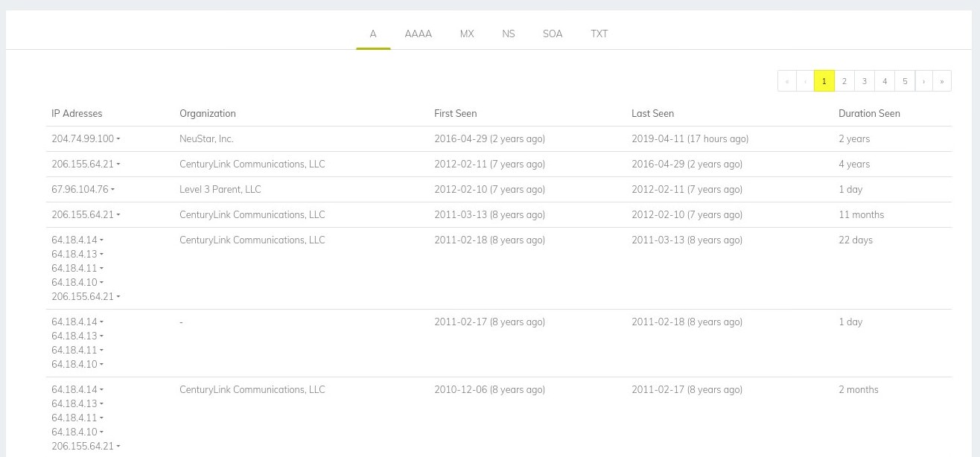Click last seen 2019-04-11 (17 hours ago)
The height and width of the screenshot is (457, 980).
(690, 138)
